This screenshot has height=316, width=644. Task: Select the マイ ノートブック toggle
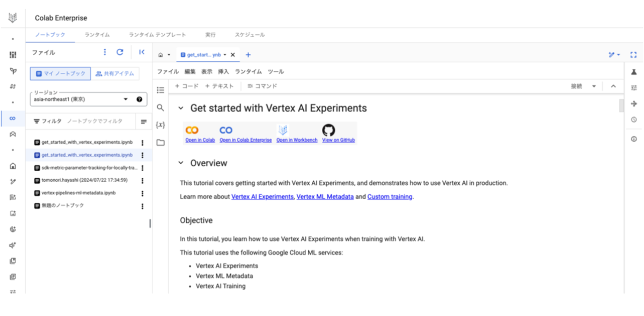coord(60,74)
